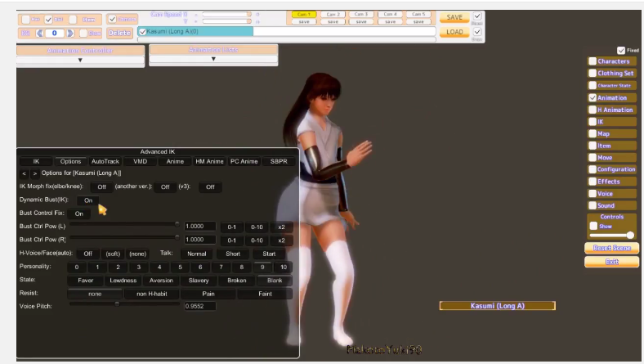
Task: Select the Cam 3 camera slot
Action: click(x=360, y=14)
